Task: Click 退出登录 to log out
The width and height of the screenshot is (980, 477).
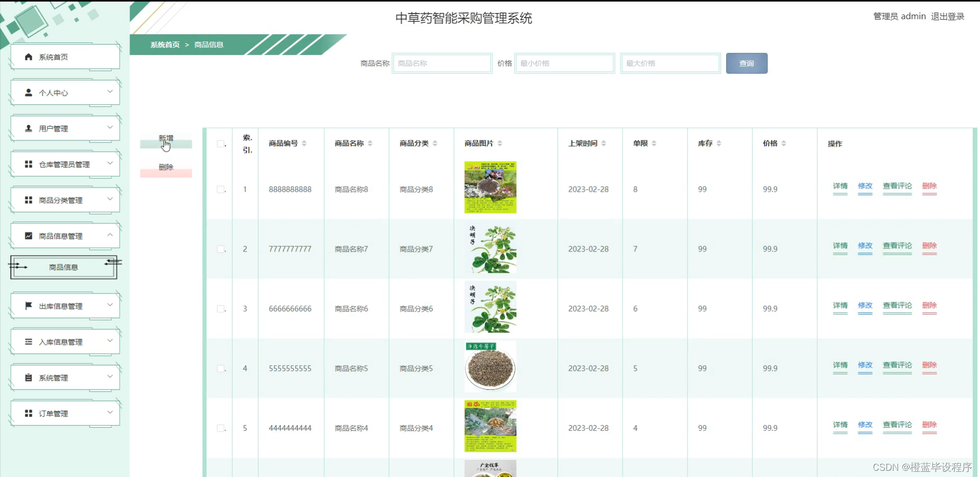Action: (x=947, y=17)
